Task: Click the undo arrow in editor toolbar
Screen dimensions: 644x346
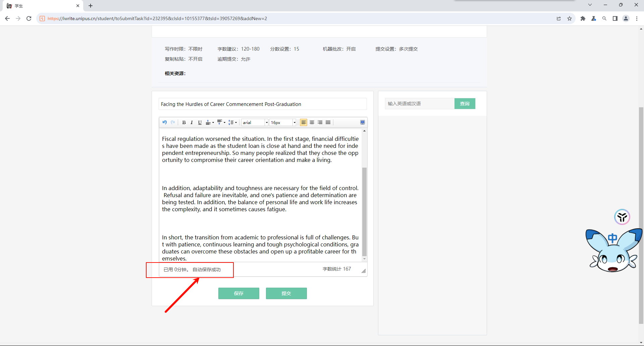Action: pyautogui.click(x=164, y=122)
